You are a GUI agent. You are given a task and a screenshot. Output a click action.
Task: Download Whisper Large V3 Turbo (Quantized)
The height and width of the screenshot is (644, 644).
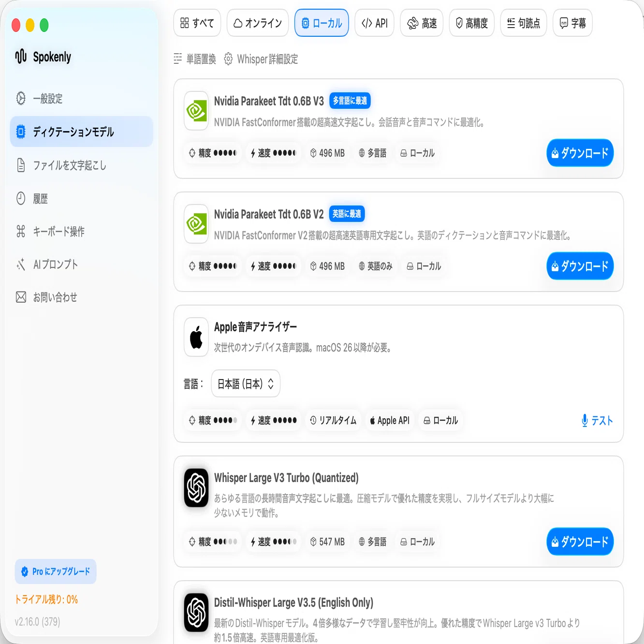580,542
